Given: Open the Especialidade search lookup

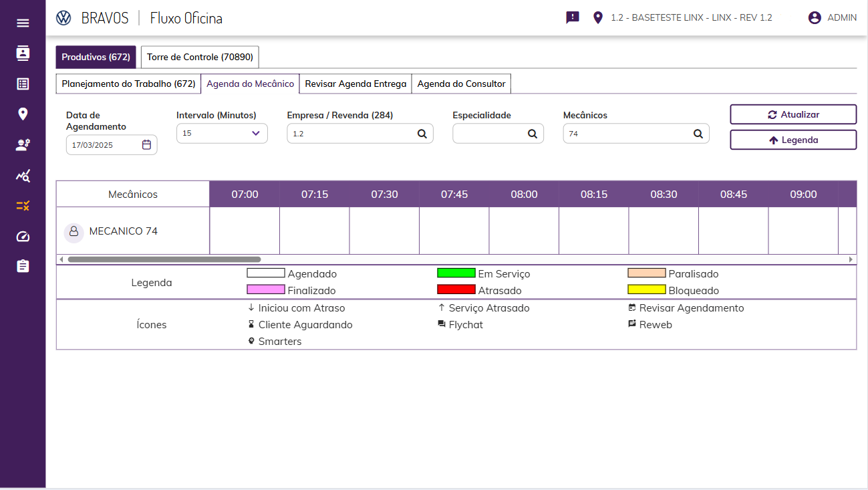Looking at the screenshot, I should click(532, 134).
